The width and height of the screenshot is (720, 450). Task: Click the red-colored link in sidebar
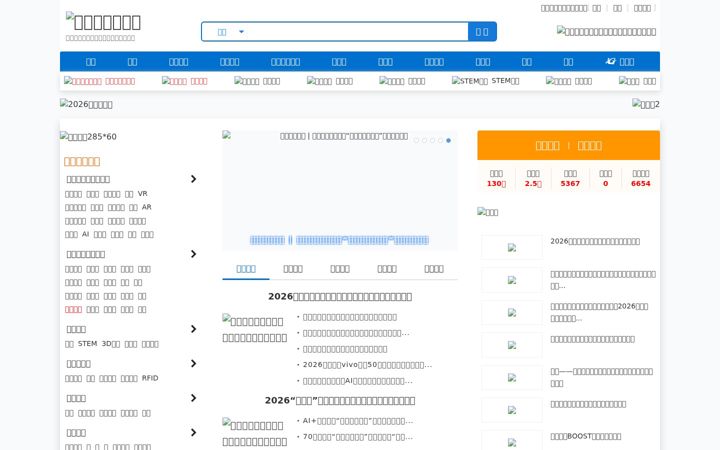click(73, 309)
